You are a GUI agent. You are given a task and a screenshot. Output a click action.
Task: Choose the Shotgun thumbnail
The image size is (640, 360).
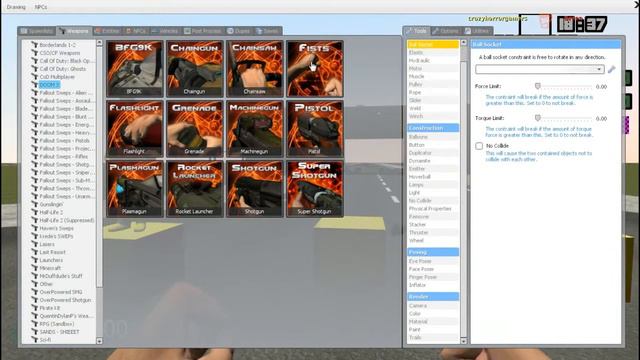tap(255, 189)
